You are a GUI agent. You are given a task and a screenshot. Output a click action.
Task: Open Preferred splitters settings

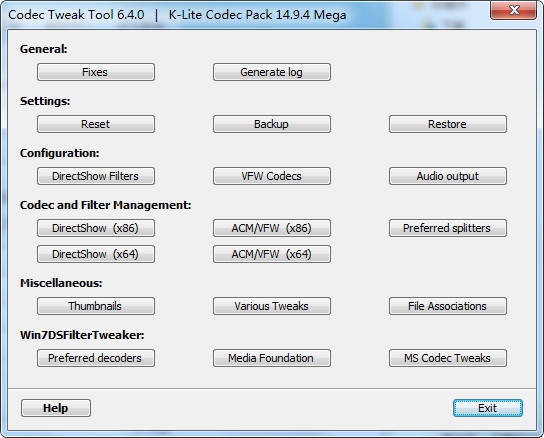(x=448, y=228)
